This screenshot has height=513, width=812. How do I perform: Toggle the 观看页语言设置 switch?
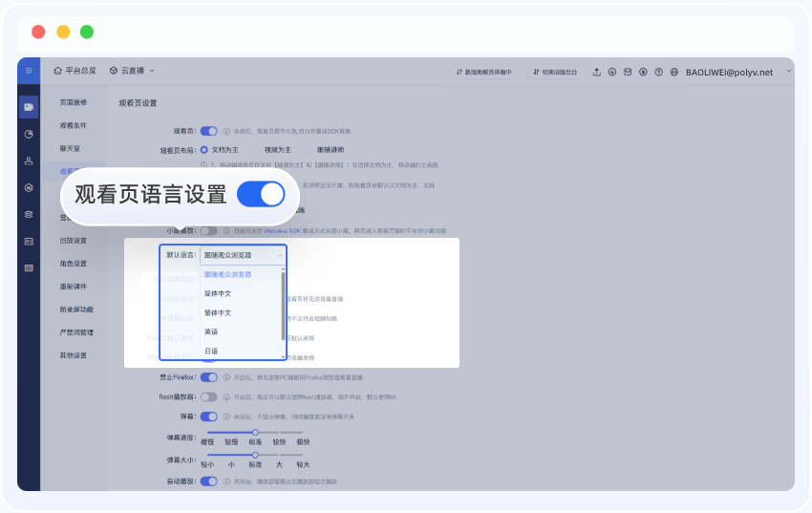[261, 194]
